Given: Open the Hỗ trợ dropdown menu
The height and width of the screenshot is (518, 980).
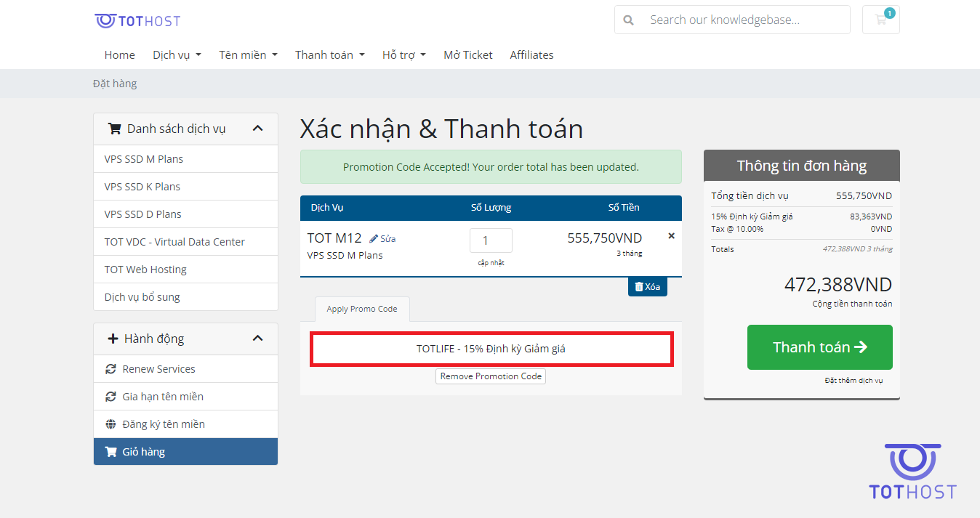Looking at the screenshot, I should click(403, 54).
